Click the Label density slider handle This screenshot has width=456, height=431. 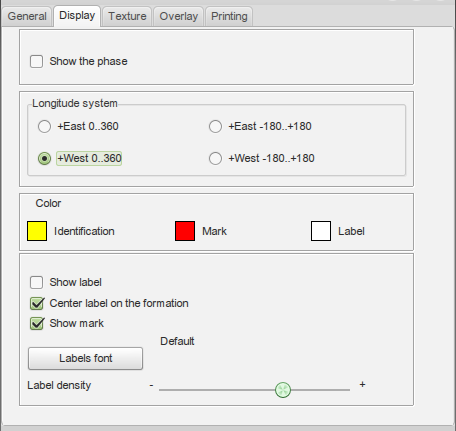click(283, 390)
